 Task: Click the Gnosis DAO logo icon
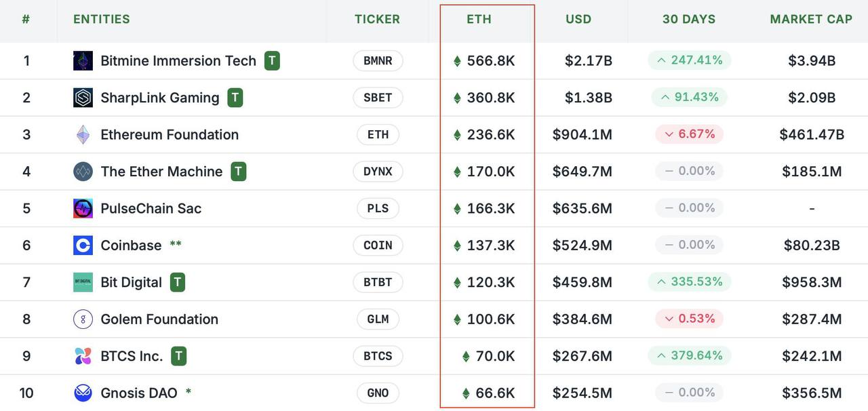point(83,393)
